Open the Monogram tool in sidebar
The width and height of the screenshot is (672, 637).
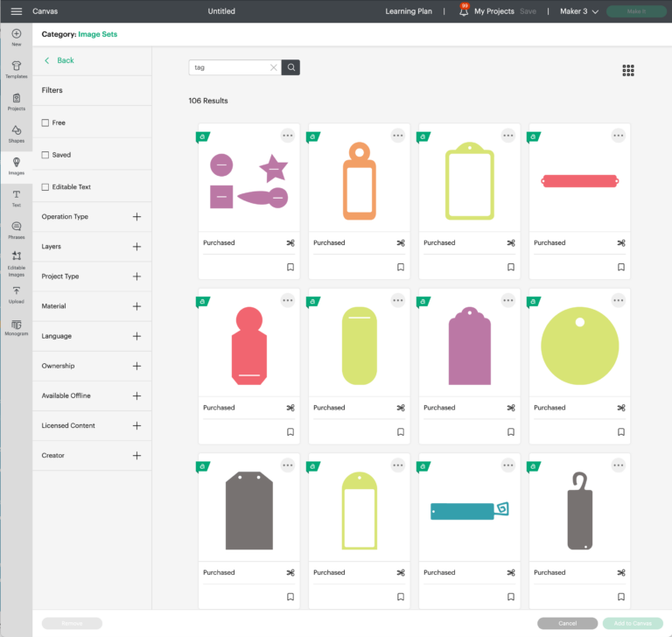pyautogui.click(x=16, y=327)
